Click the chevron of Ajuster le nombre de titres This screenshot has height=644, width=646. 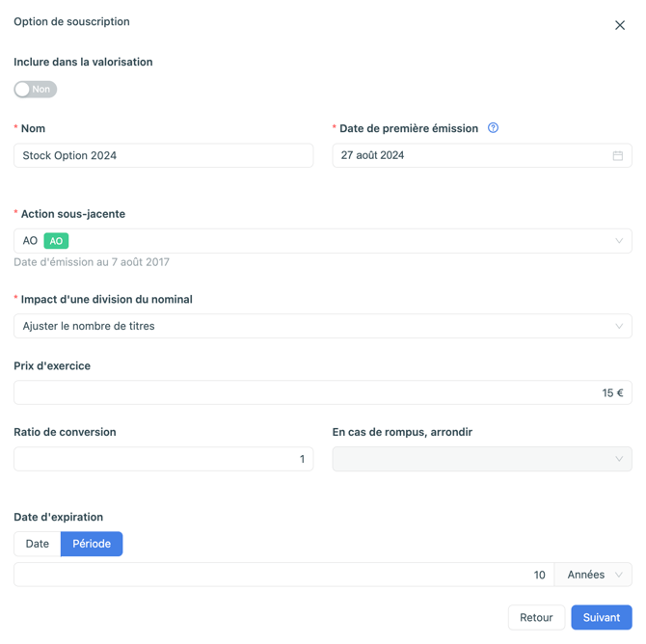pyautogui.click(x=619, y=326)
